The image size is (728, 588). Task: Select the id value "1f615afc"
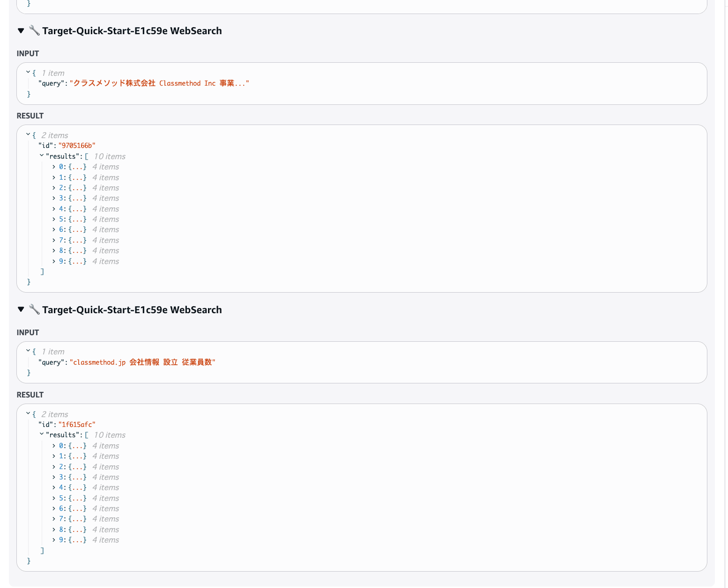click(77, 425)
